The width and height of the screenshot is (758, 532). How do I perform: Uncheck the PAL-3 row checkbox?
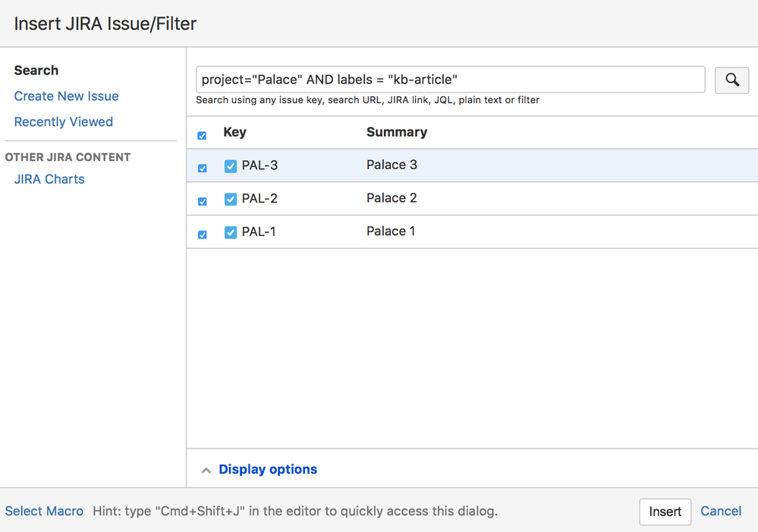202,168
